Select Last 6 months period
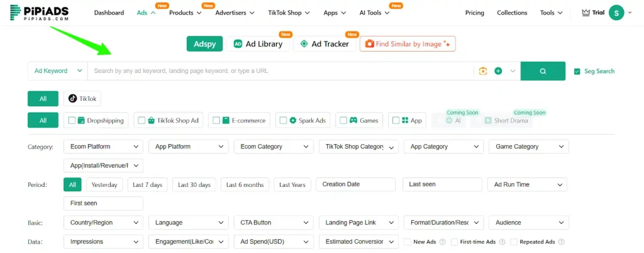This screenshot has width=644, height=253. (245, 185)
